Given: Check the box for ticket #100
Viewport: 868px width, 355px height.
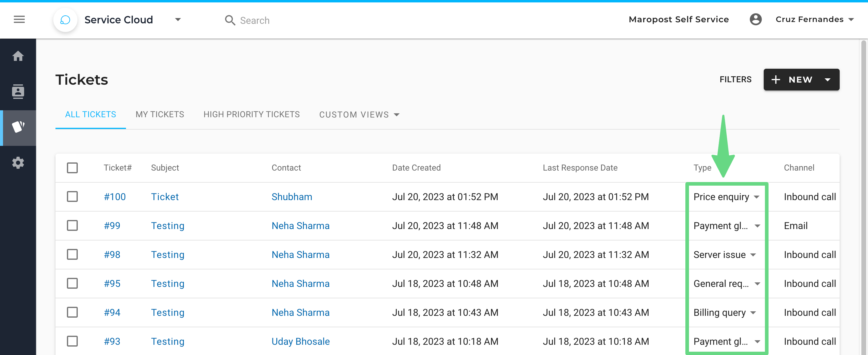Looking at the screenshot, I should coord(72,197).
